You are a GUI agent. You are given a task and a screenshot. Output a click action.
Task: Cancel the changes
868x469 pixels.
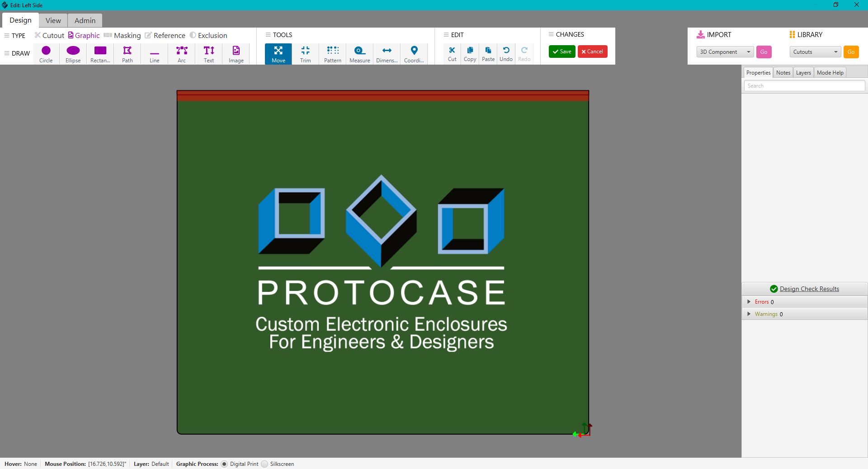click(592, 52)
